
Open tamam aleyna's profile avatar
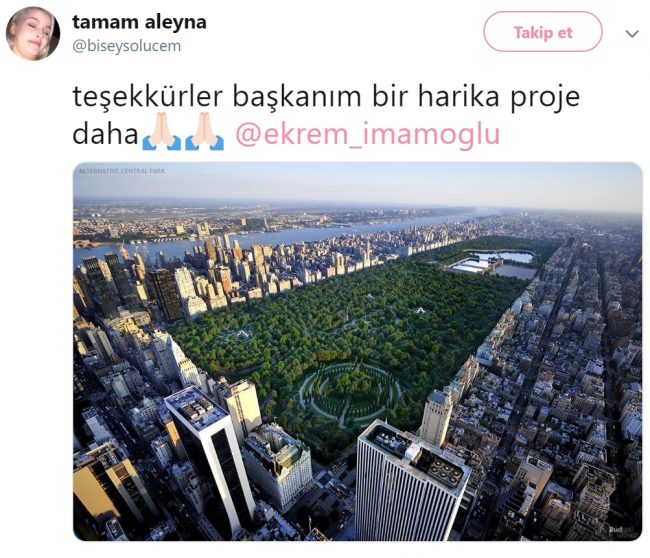pos(33,33)
